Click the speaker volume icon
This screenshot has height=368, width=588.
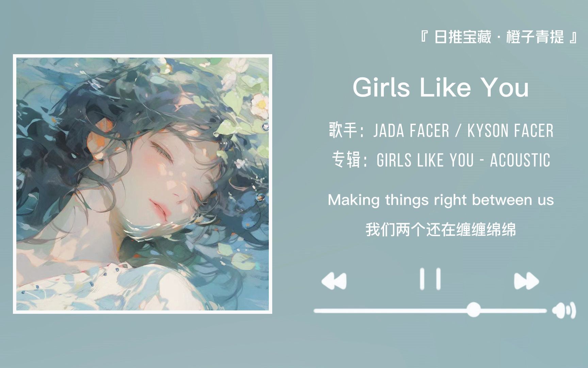[x=564, y=310]
